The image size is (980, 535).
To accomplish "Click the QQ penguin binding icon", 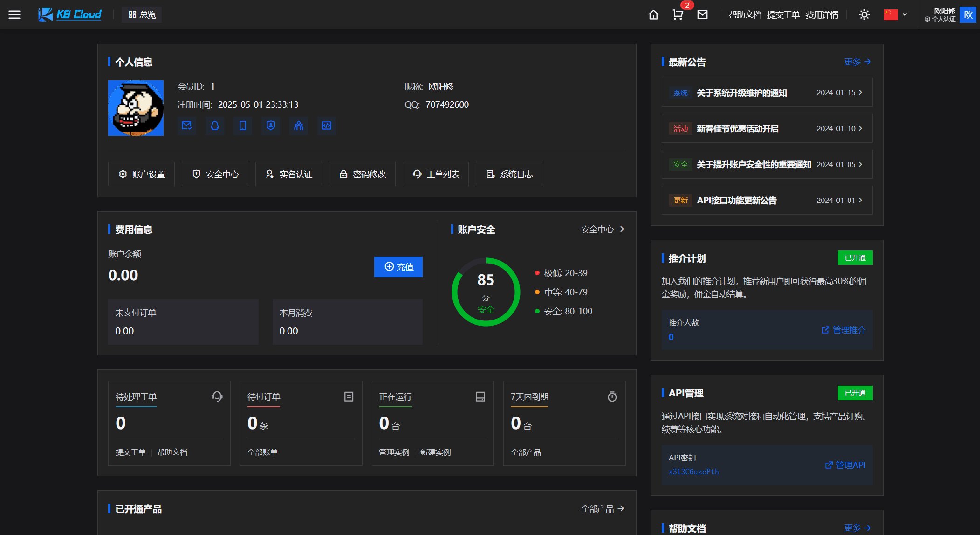I will click(x=215, y=125).
